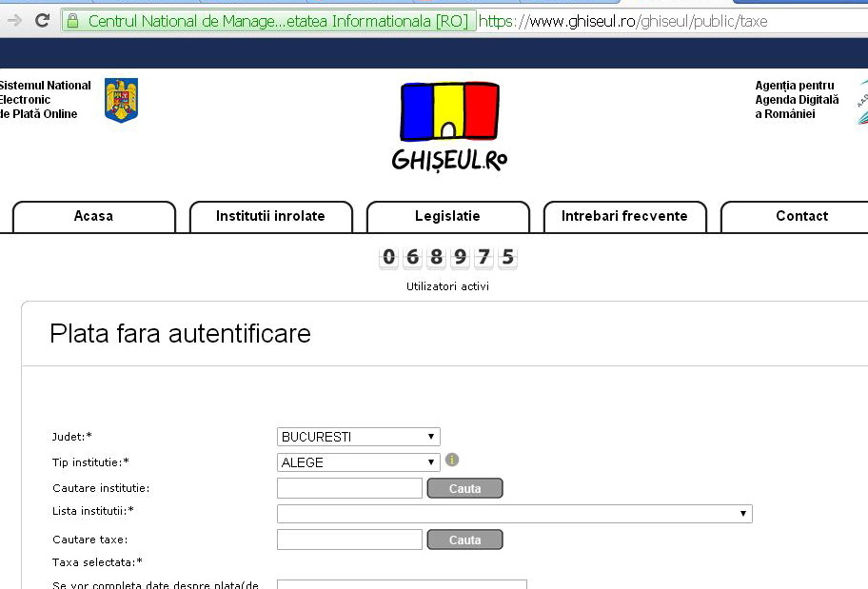
Task: Click the logo beside Agenda Digitala text
Action: pos(861,103)
